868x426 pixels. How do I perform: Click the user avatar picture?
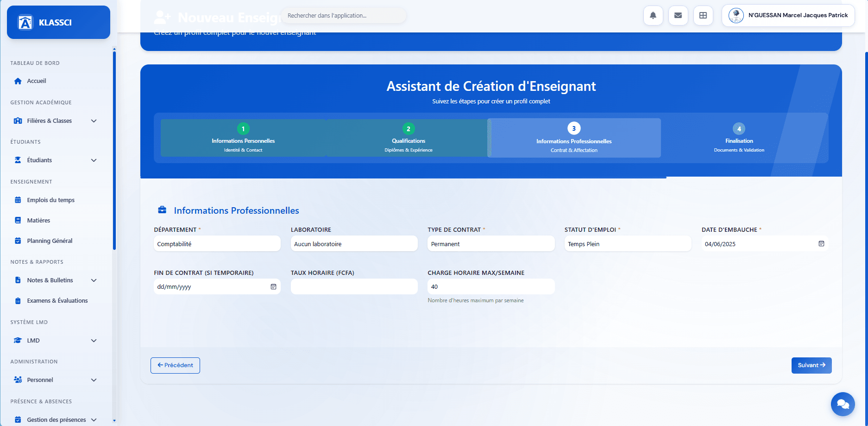click(736, 15)
